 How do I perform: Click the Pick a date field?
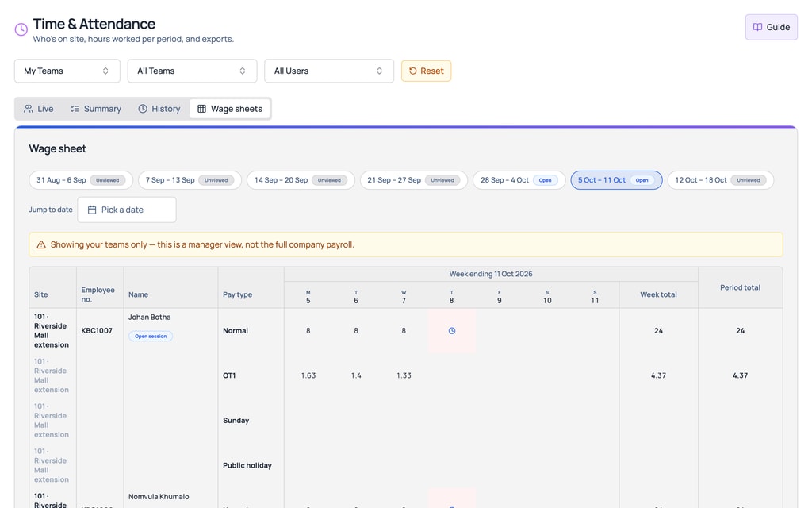(127, 210)
